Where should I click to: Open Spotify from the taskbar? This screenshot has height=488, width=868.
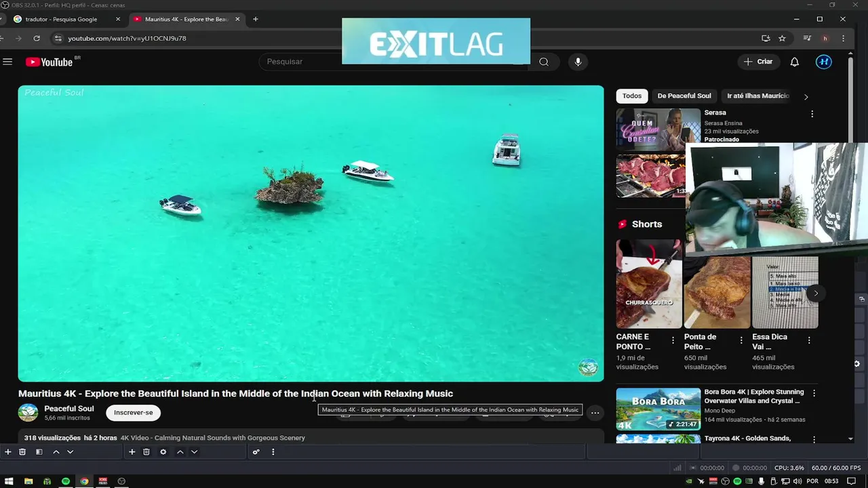coord(66,481)
